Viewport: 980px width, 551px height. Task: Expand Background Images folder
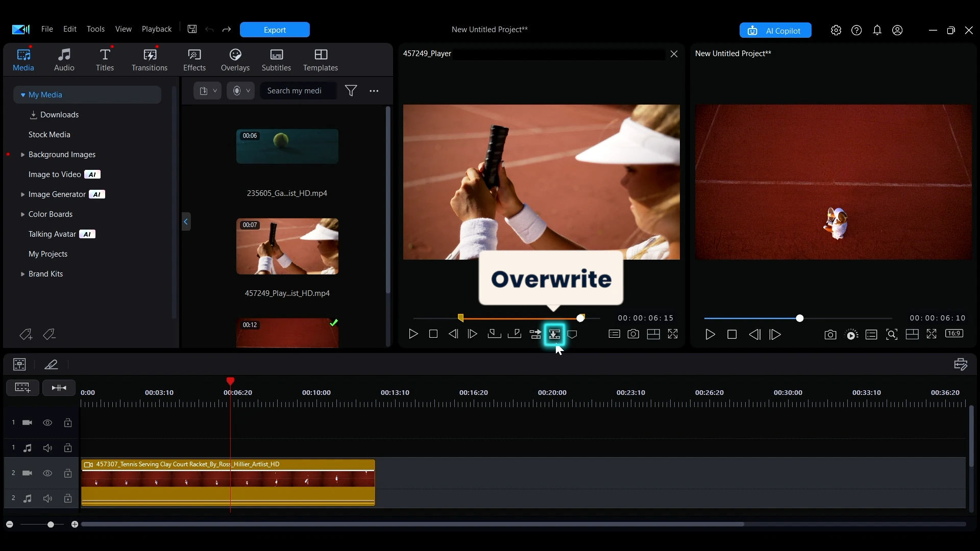point(22,155)
